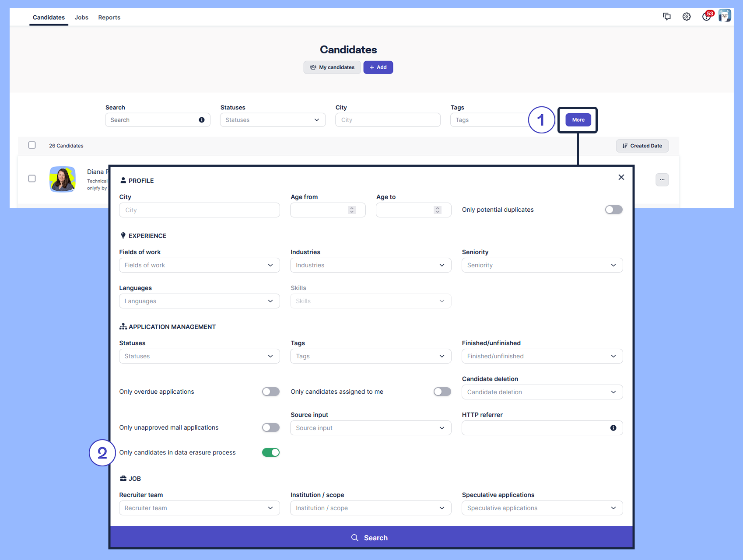
Task: Open the settings gear icon
Action: click(687, 17)
